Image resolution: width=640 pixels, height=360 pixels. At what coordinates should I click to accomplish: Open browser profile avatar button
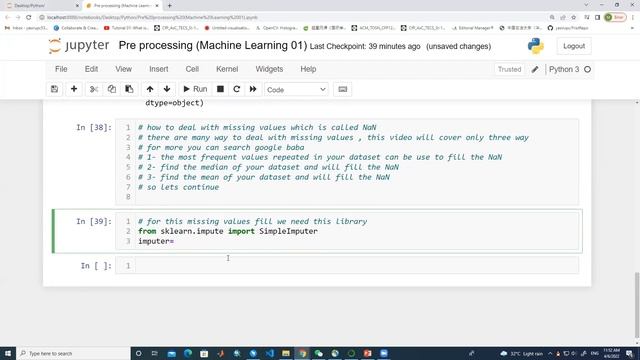[615, 17]
